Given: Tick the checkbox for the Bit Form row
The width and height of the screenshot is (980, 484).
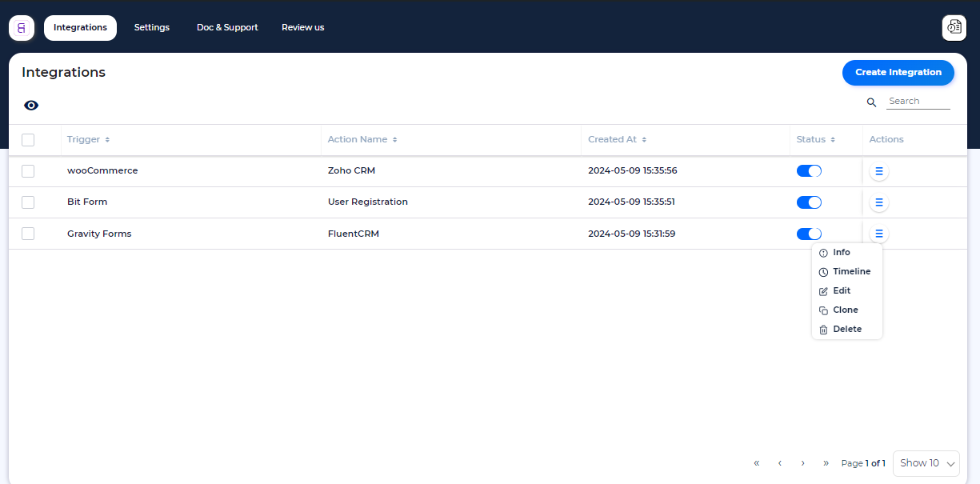Looking at the screenshot, I should click(28, 202).
